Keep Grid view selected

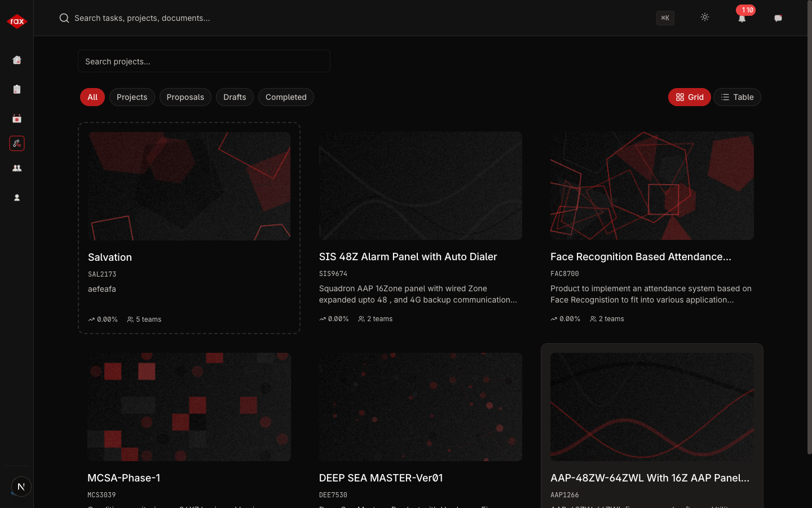pos(689,97)
